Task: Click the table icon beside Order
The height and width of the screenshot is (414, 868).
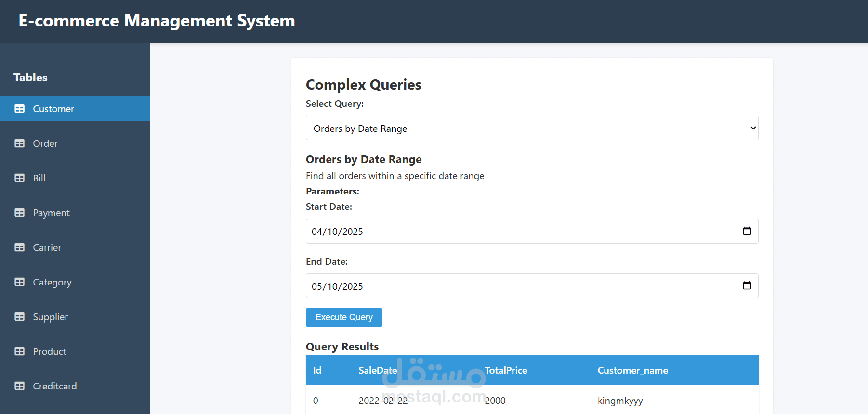Action: click(20, 143)
